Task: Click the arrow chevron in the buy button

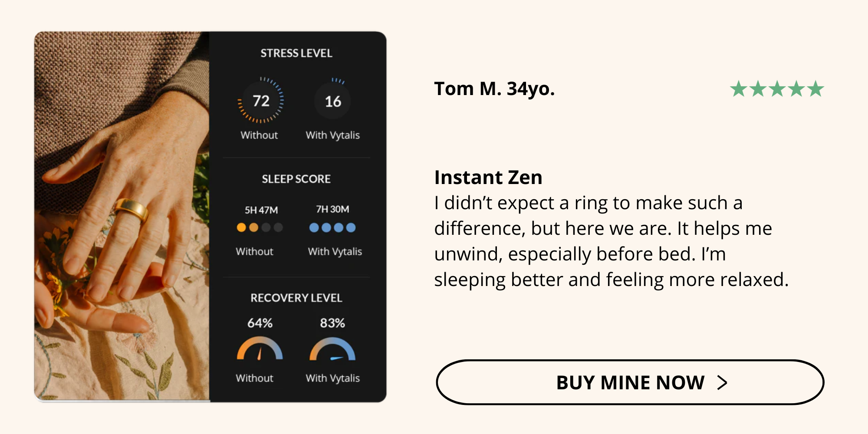Action: coord(722,383)
